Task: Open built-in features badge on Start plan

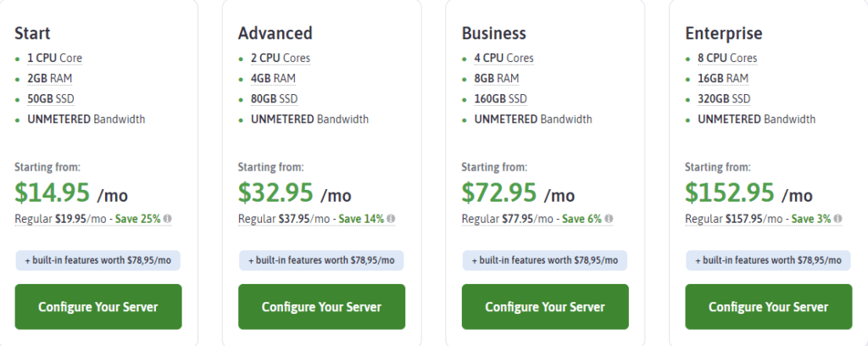Action: (98, 260)
